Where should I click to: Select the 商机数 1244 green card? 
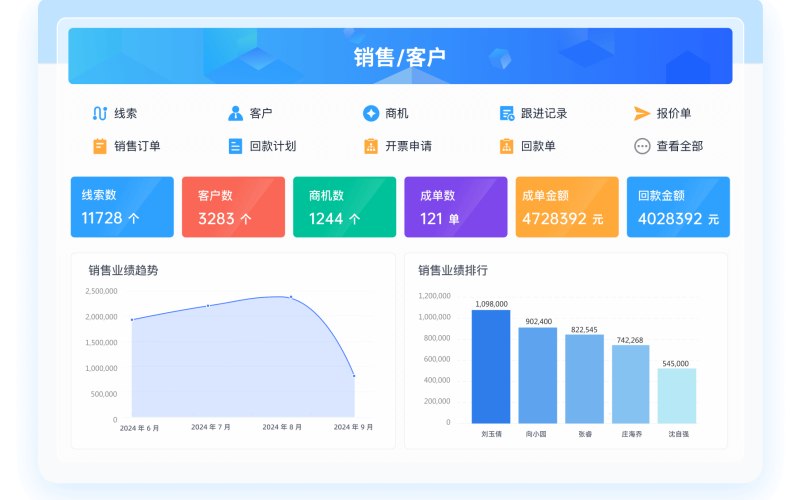tap(344, 207)
